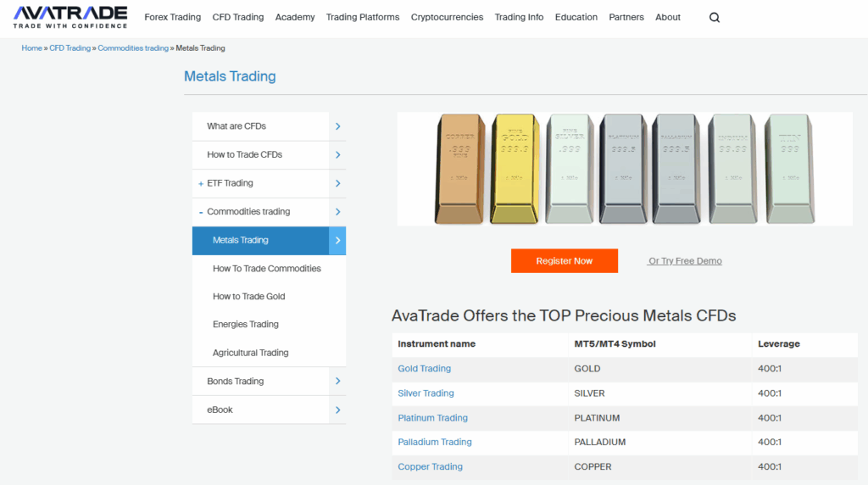This screenshot has width=868, height=485.
Task: Click chevron next to Metals Trading
Action: 337,240
